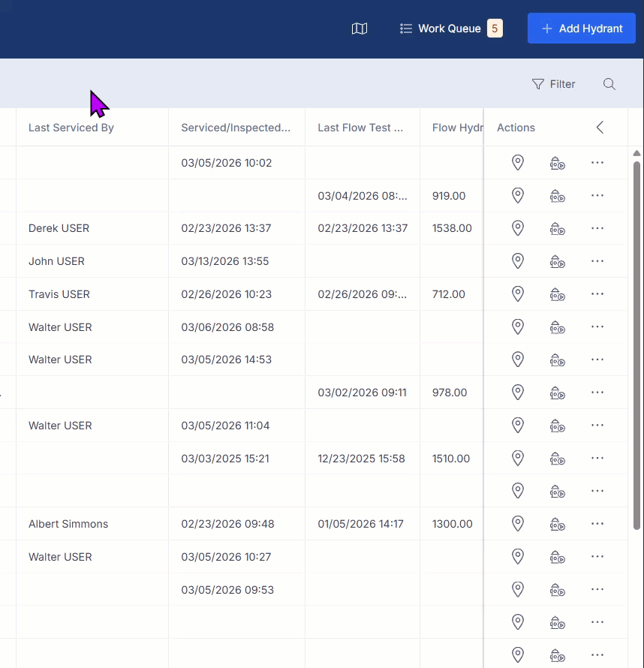Click hydrant service icon in Travis USER row
This screenshot has width=644, height=668.
point(557,294)
